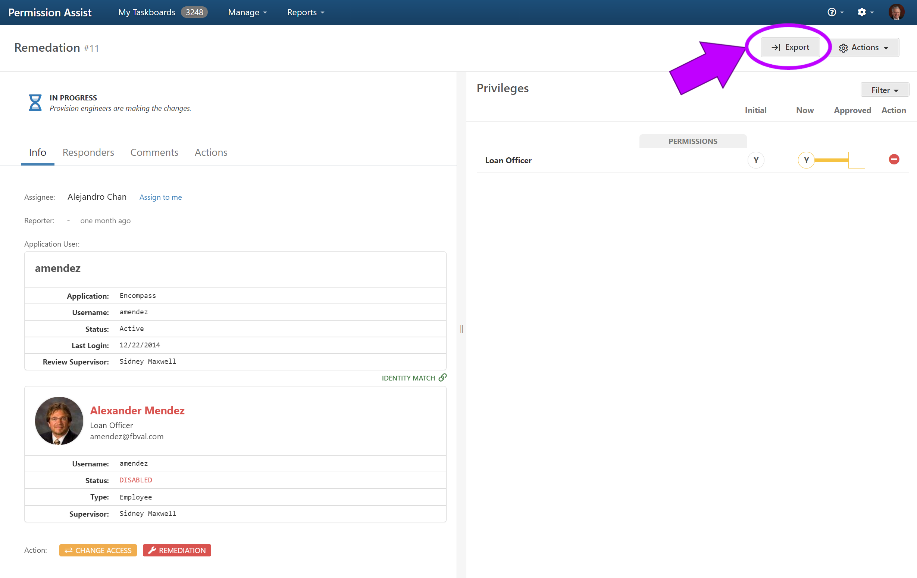The width and height of the screenshot is (917, 578).
Task: Click the Assign to me link
Action: coord(160,198)
